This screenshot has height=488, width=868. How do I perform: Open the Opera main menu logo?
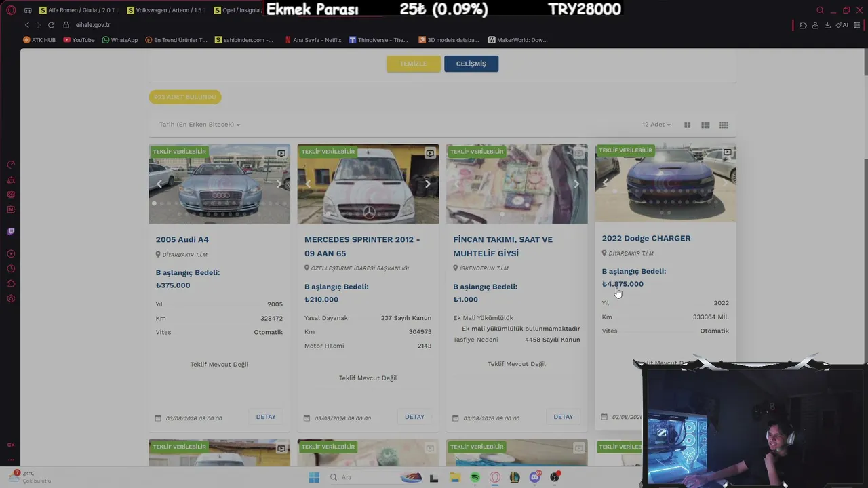[11, 10]
